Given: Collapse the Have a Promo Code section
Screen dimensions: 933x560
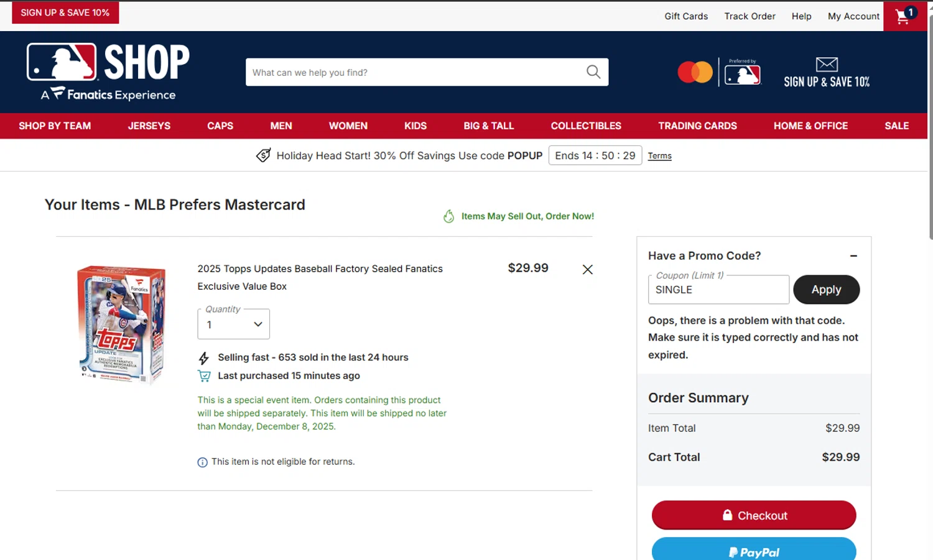Looking at the screenshot, I should coord(853,256).
